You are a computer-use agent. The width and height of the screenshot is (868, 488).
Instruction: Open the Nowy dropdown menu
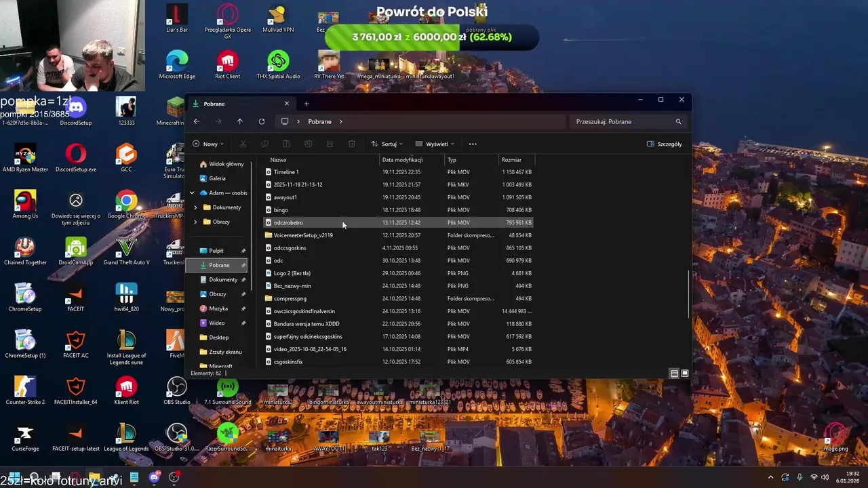coord(208,144)
